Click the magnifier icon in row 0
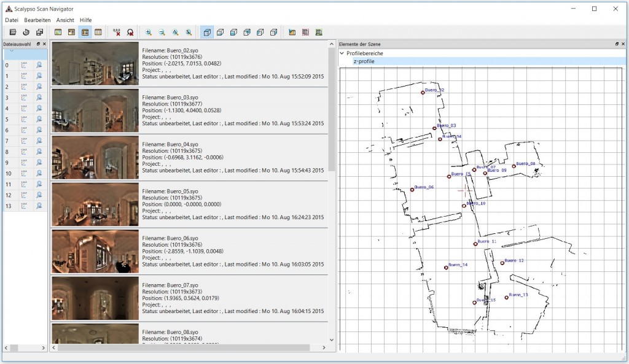Screen dimensions: 629x364 coord(39,65)
